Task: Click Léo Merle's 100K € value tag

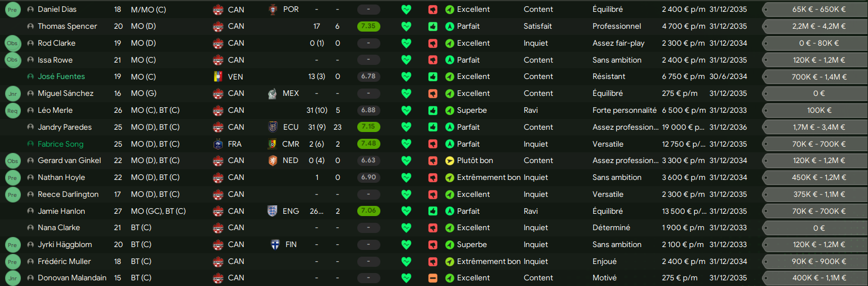Action: tap(815, 111)
